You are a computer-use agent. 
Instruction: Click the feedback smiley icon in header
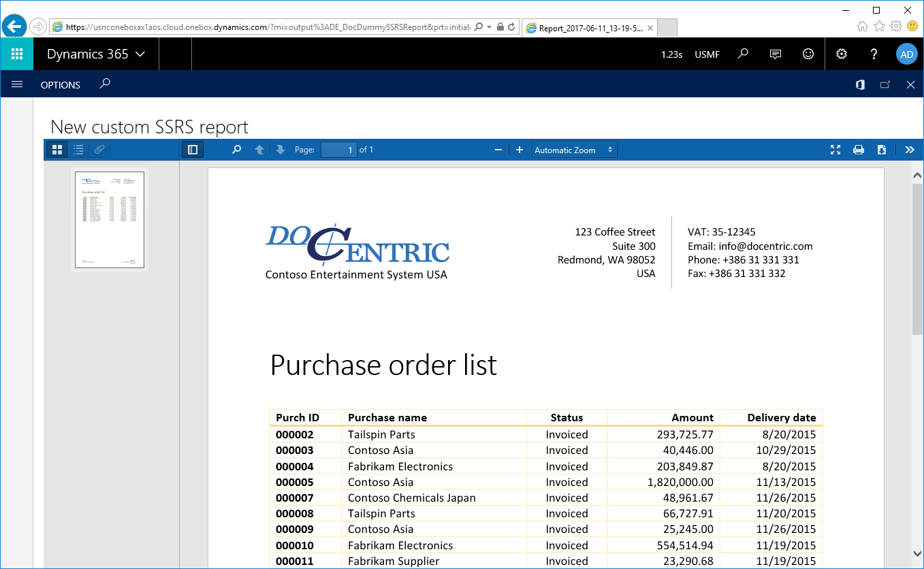click(808, 54)
